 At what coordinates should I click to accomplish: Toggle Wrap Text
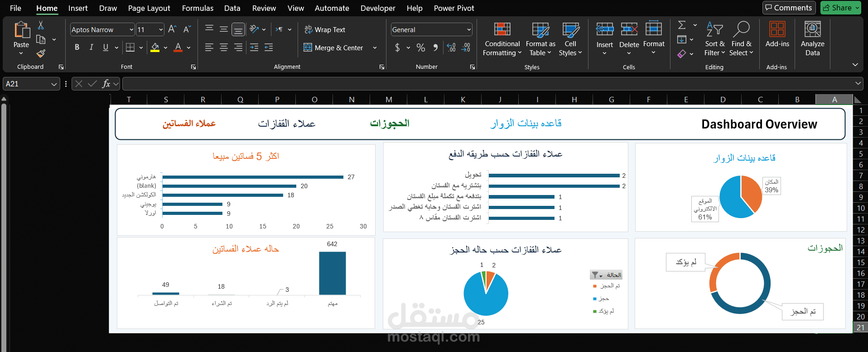[x=325, y=29]
